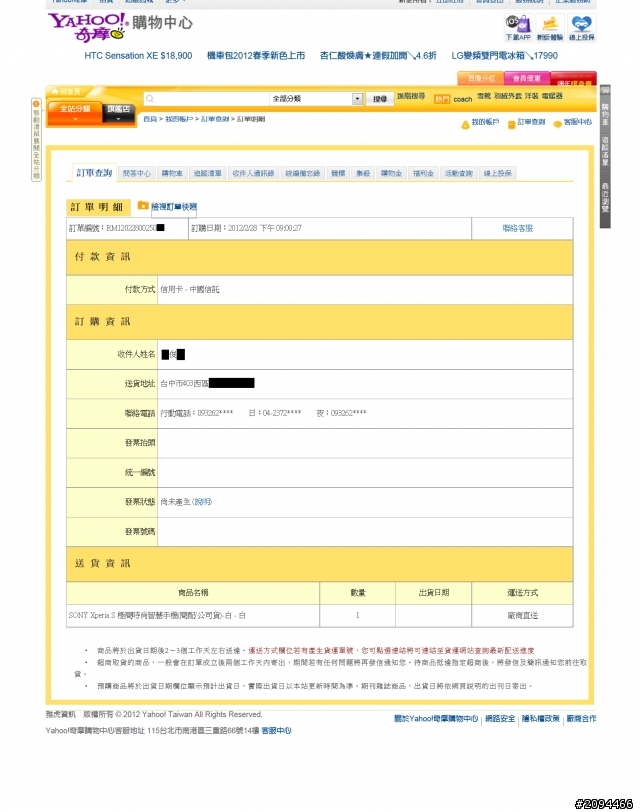Switch to the 福利金 tab
The width and height of the screenshot is (640, 812).
coord(423,173)
